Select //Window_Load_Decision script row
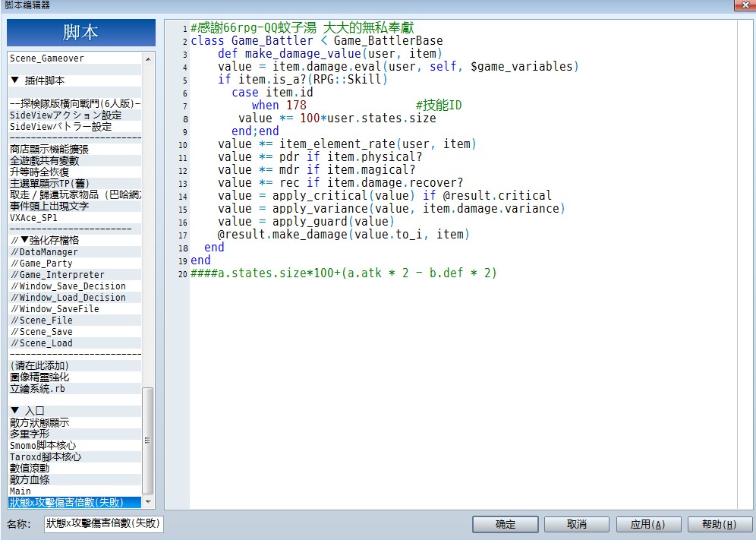This screenshot has width=756, height=540. 74,297
